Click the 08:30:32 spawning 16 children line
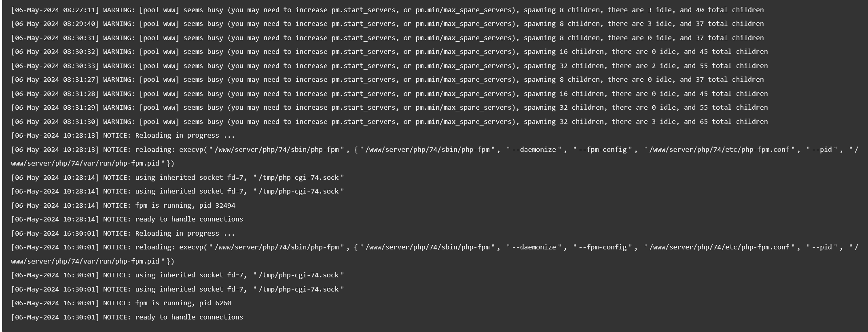The image size is (868, 332). (x=390, y=52)
